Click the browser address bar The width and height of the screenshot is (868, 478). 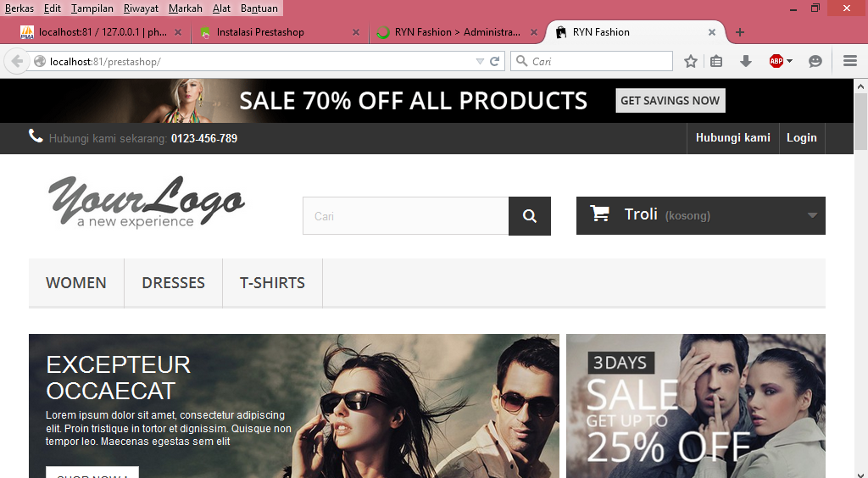260,61
